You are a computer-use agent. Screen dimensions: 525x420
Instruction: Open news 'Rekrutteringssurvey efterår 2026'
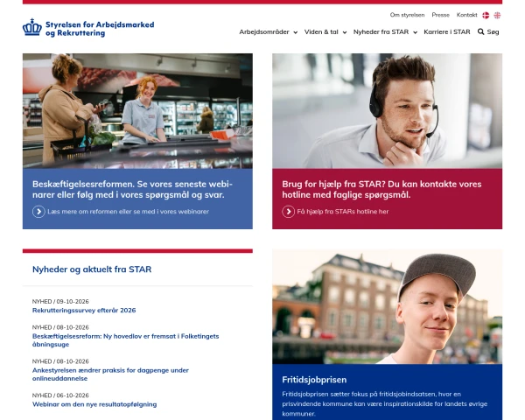pyautogui.click(x=84, y=310)
